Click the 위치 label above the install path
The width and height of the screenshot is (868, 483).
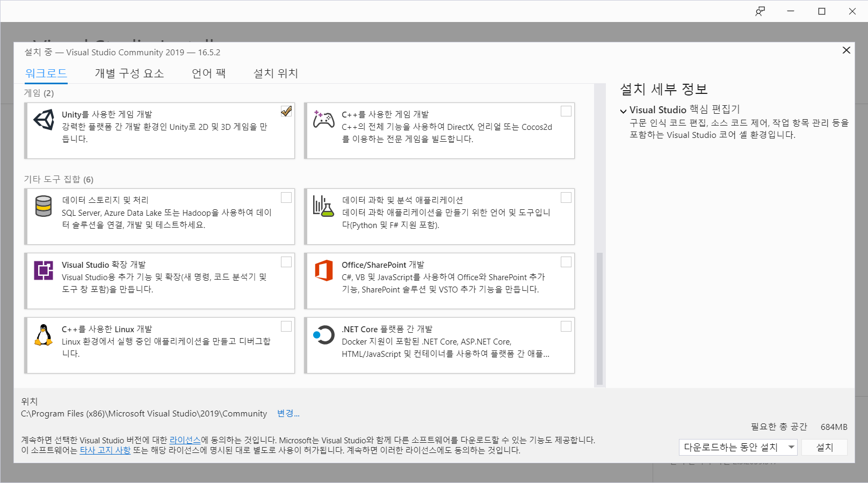click(x=30, y=401)
